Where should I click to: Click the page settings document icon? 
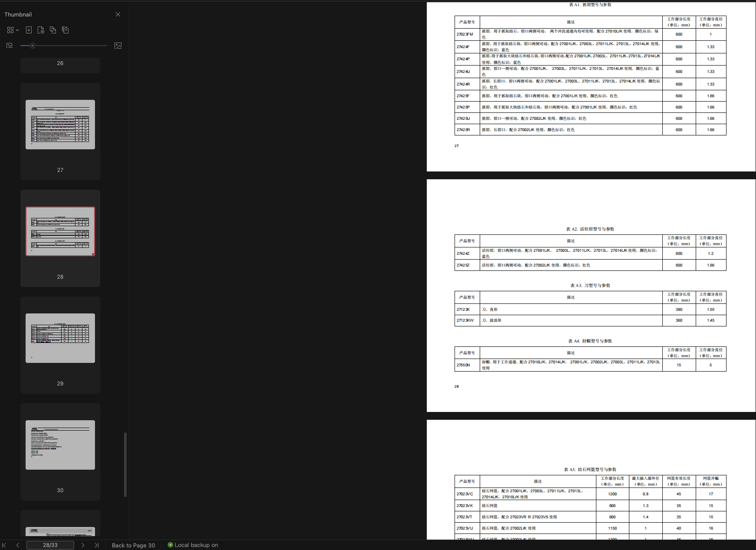(41, 30)
